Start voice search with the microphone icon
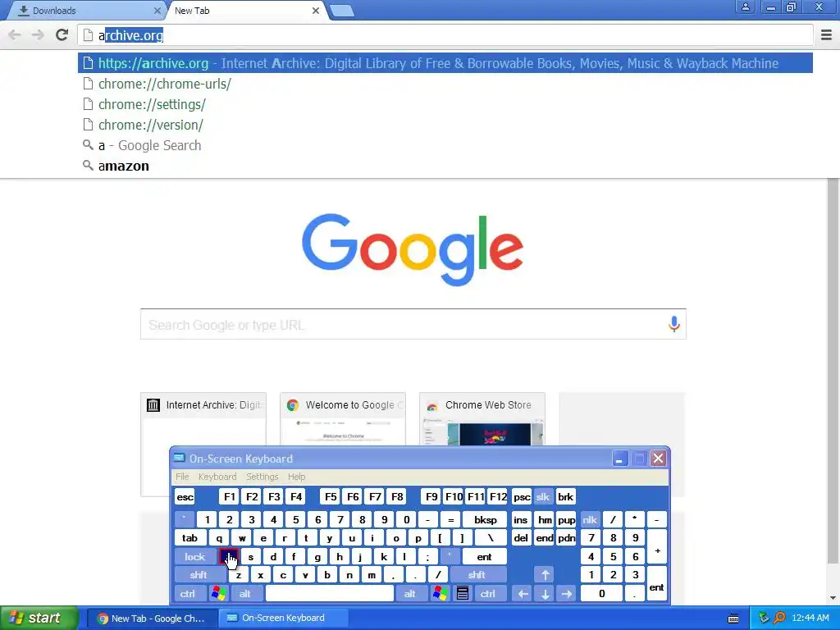 [x=674, y=323]
